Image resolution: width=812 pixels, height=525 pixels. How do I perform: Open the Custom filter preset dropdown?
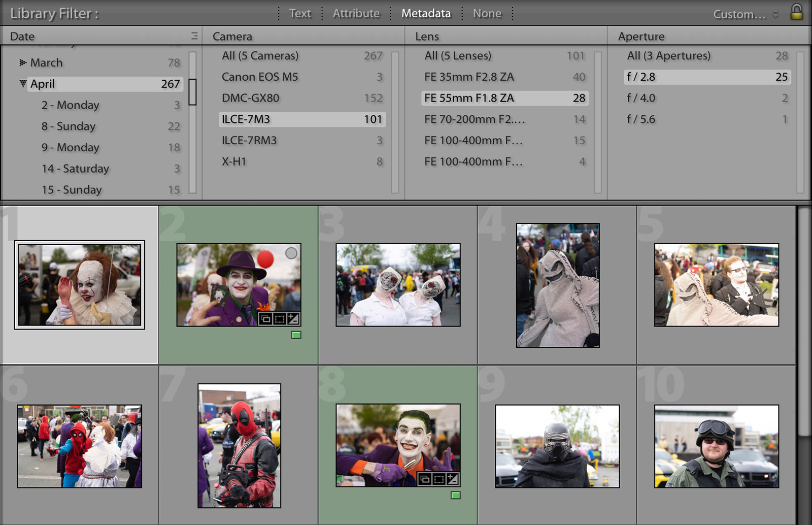[x=745, y=14]
